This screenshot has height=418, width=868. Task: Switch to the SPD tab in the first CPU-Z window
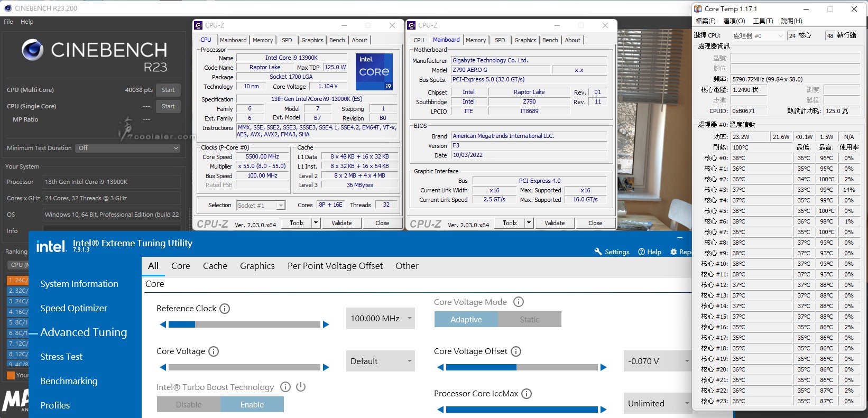click(287, 40)
